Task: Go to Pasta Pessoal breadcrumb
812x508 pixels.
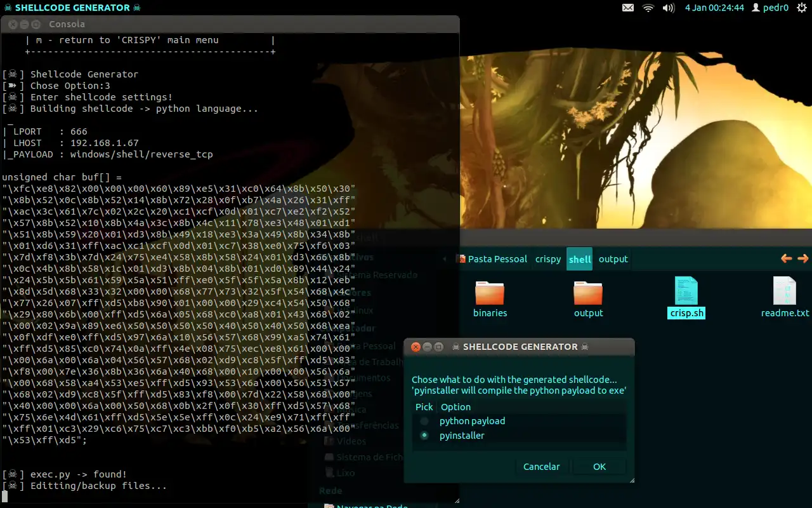Action: pyautogui.click(x=497, y=259)
